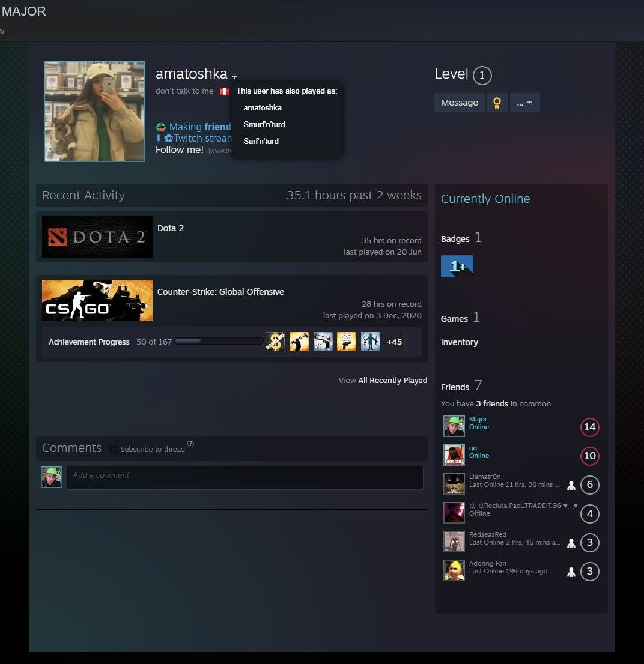The image size is (644, 664).
Task: Open Llamatr0n's friend avatar
Action: 454,484
